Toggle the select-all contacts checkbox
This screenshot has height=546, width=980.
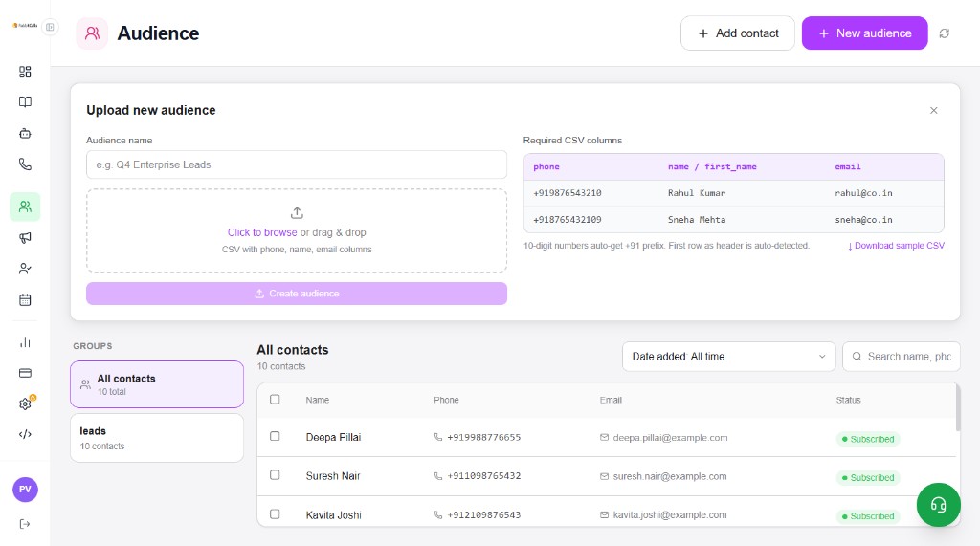tap(275, 399)
